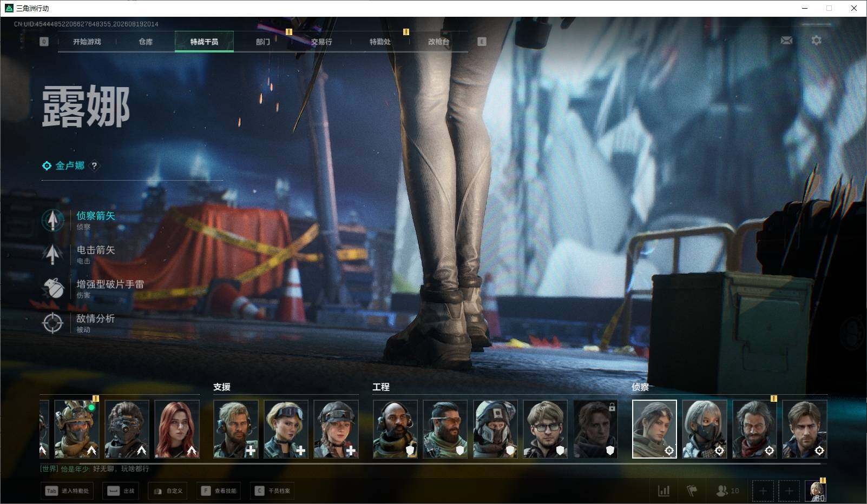867x504 pixels.
Task: Open the 部门 tab
Action: point(263,42)
